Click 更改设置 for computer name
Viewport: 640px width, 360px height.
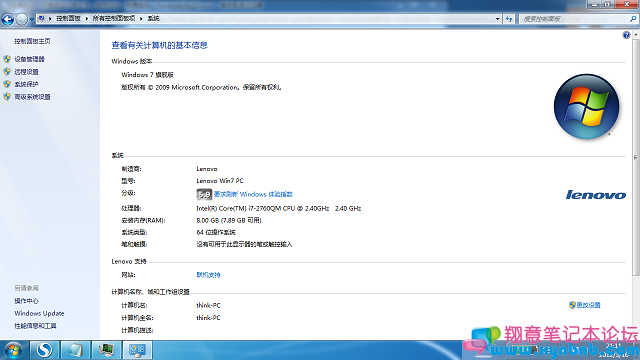588,305
